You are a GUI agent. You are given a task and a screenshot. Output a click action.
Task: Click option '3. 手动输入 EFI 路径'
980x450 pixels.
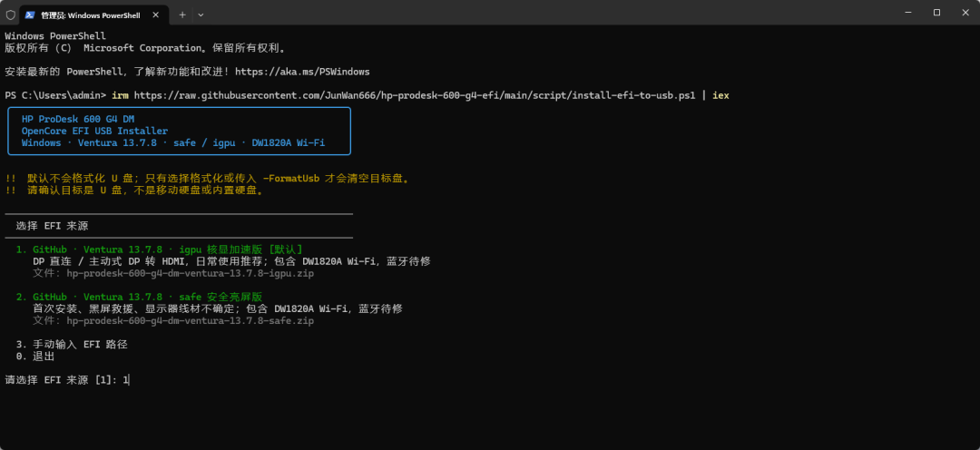click(72, 345)
